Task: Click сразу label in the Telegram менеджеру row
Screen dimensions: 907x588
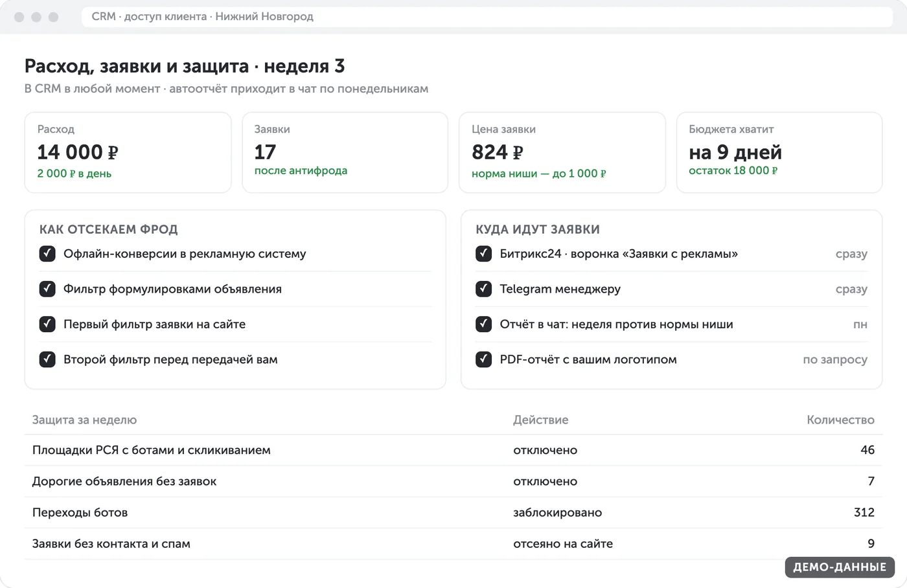Action: tap(851, 289)
